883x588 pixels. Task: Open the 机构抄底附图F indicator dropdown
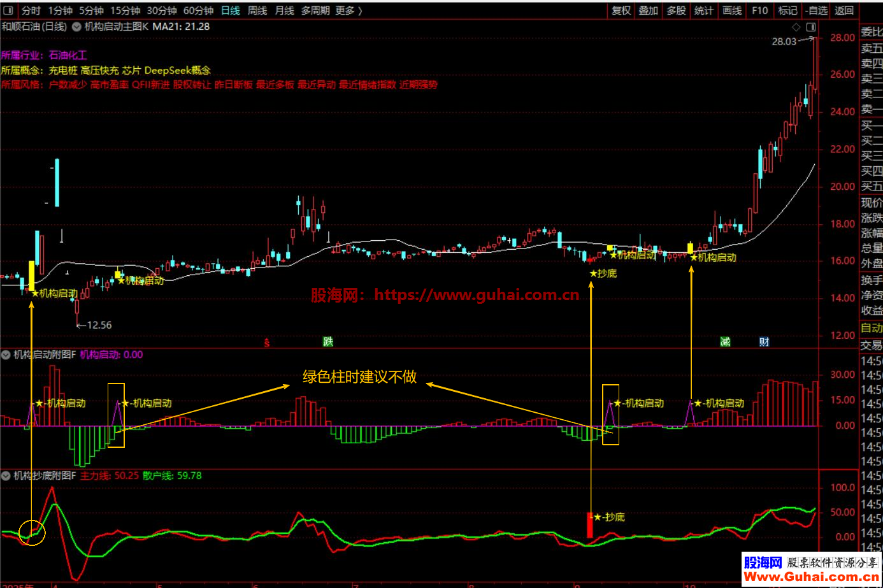tap(6, 476)
